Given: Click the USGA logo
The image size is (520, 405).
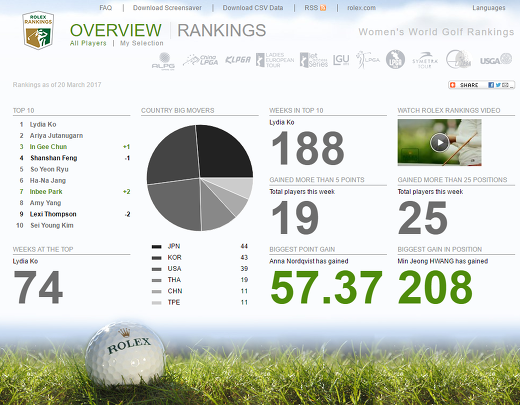Looking at the screenshot, I should click(496, 59).
